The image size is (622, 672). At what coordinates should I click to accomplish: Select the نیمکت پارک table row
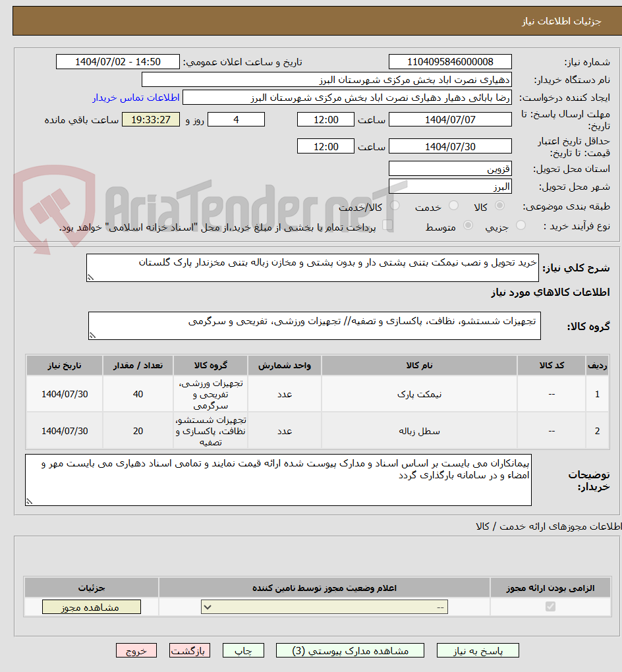[x=310, y=394]
